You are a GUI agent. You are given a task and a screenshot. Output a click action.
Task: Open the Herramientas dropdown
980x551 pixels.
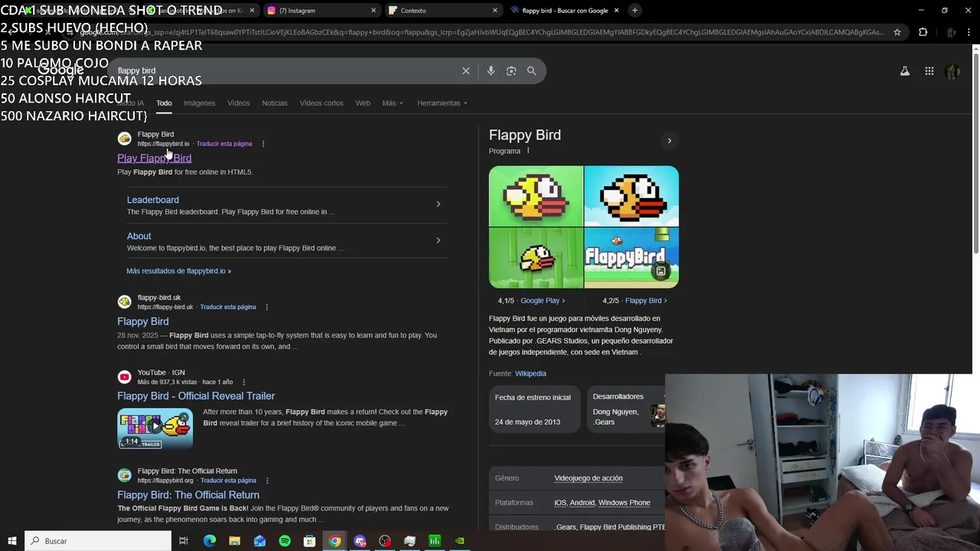442,103
